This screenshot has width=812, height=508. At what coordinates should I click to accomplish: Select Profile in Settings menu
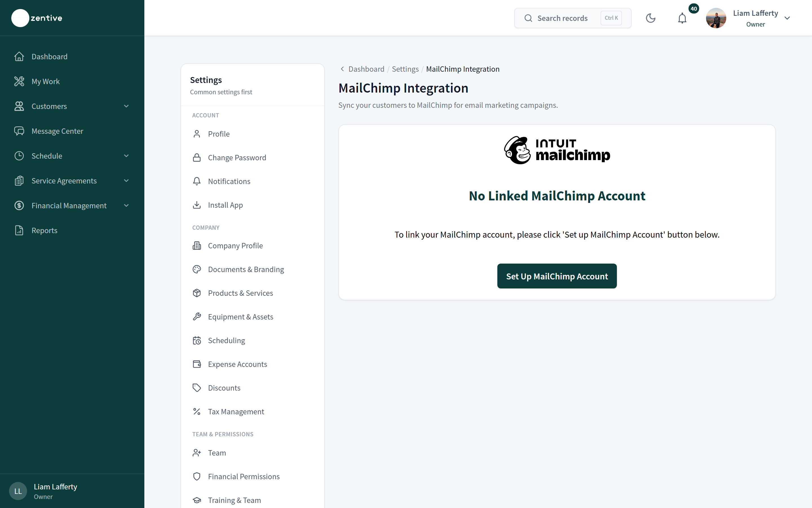[252, 134]
